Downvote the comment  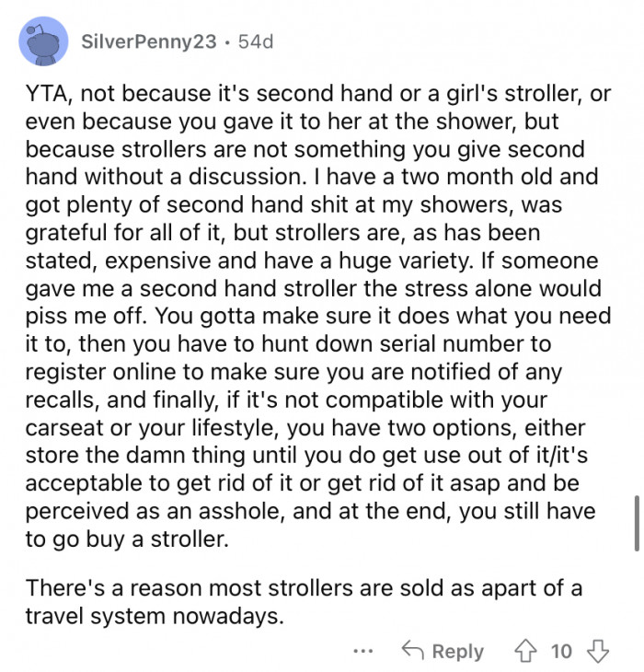pyautogui.click(x=598, y=651)
